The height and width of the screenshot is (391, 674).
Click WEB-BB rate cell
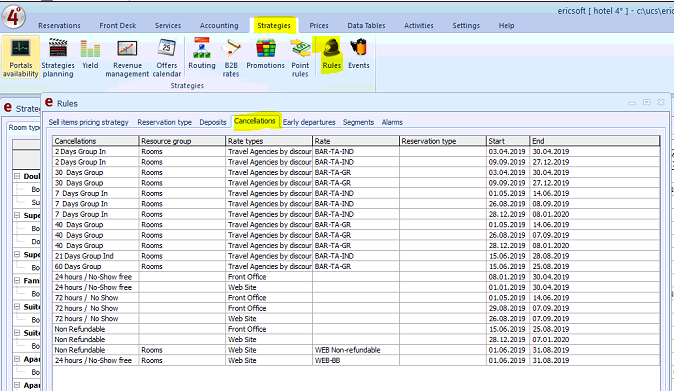click(x=356, y=360)
